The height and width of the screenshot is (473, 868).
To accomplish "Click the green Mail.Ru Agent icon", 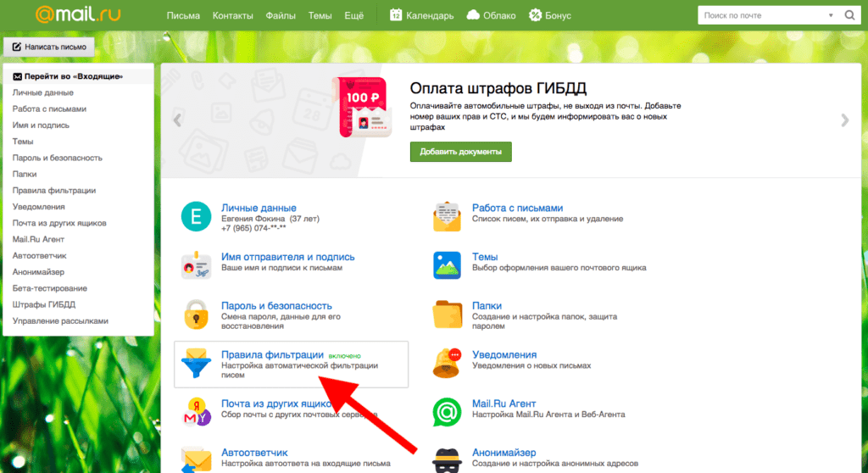I will (447, 413).
